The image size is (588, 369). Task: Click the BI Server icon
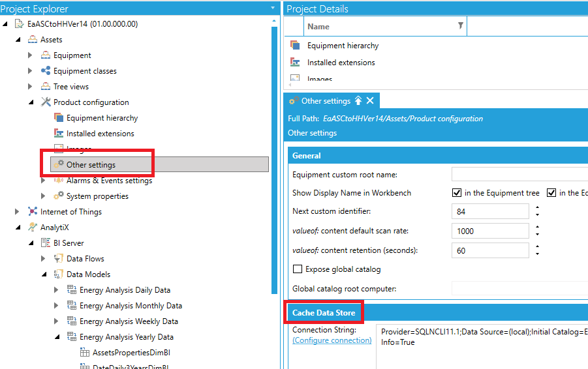tap(46, 243)
